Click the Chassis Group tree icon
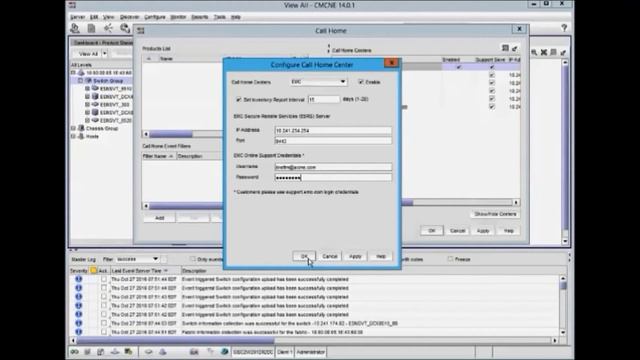This screenshot has height=360, width=640. 81,128
